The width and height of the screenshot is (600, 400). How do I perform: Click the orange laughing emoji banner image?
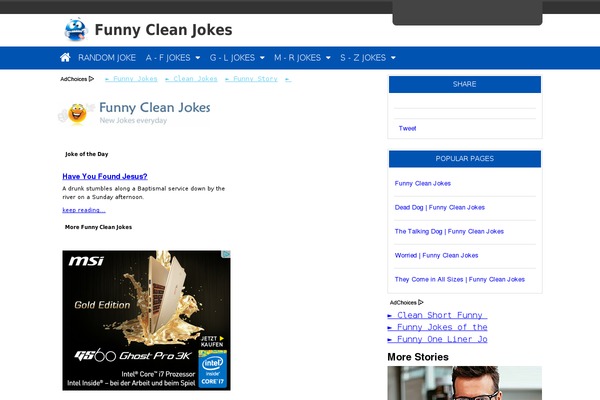[x=77, y=114]
